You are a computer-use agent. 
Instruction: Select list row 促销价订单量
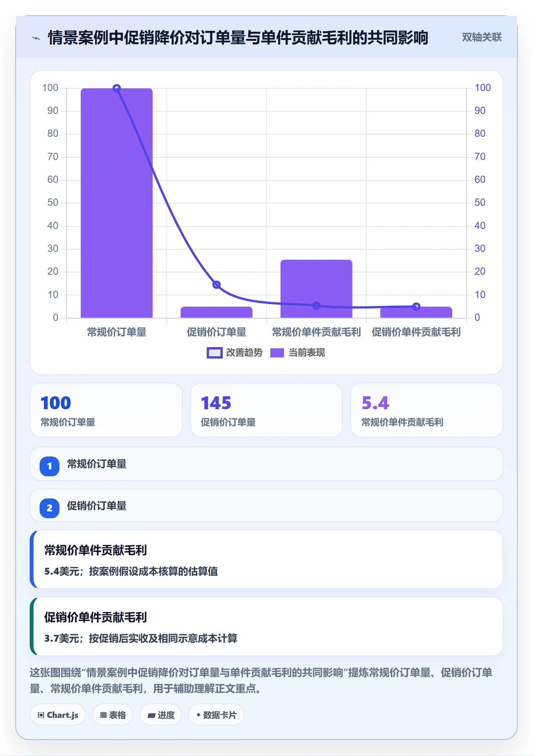point(266,506)
